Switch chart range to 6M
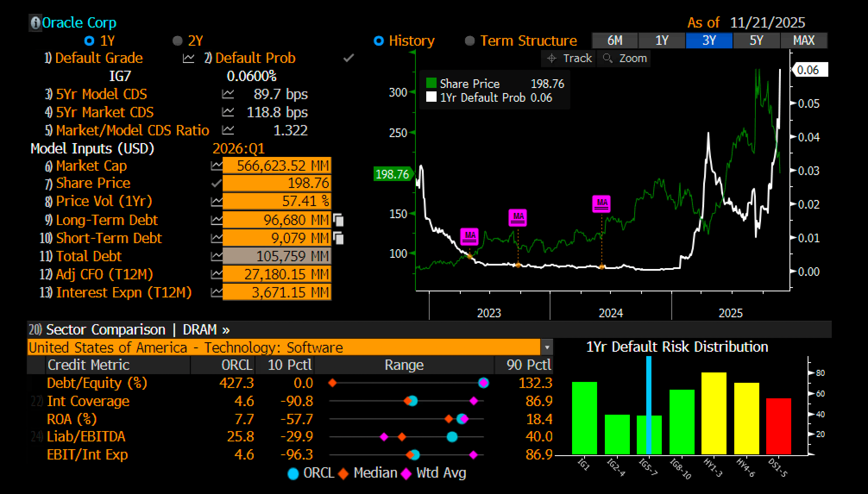The image size is (868, 494). point(615,41)
